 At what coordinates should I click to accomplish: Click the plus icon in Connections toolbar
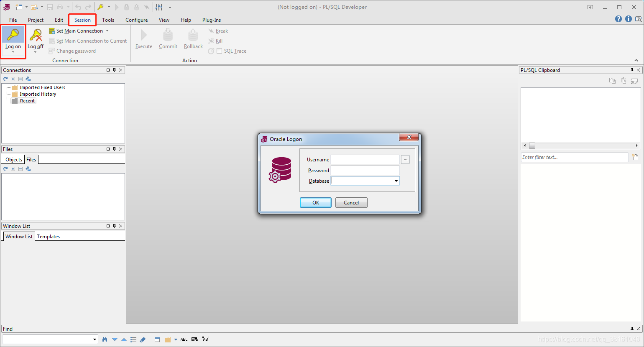(x=13, y=79)
